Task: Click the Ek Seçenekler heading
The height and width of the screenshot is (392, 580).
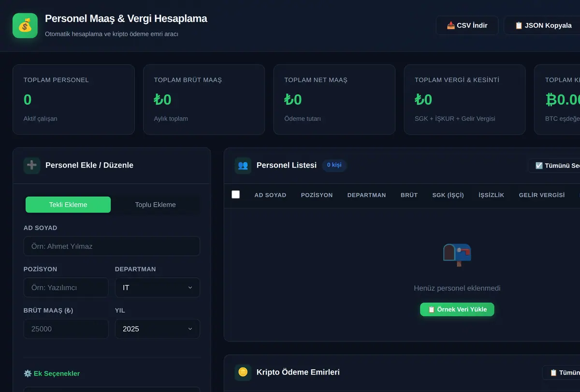Action: point(52,374)
